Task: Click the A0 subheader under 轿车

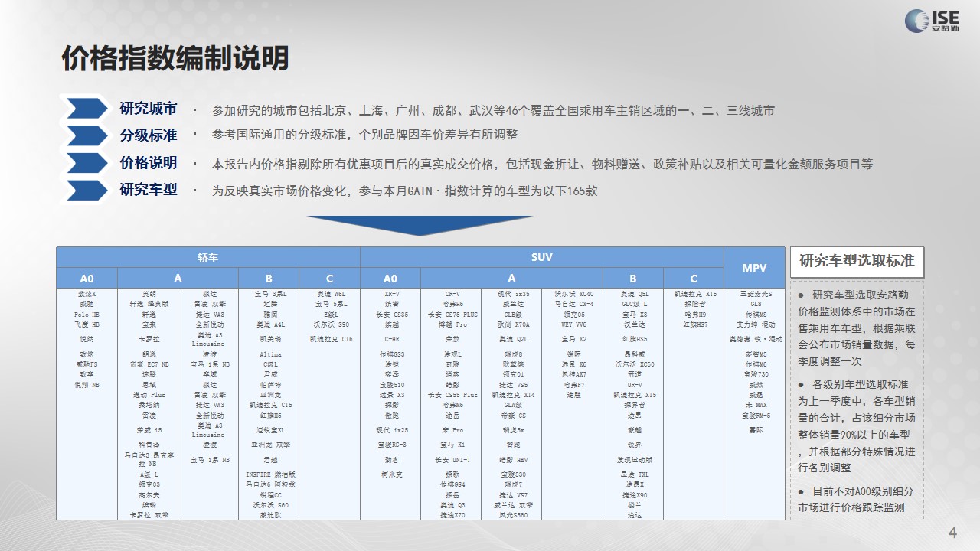Action: [x=87, y=278]
